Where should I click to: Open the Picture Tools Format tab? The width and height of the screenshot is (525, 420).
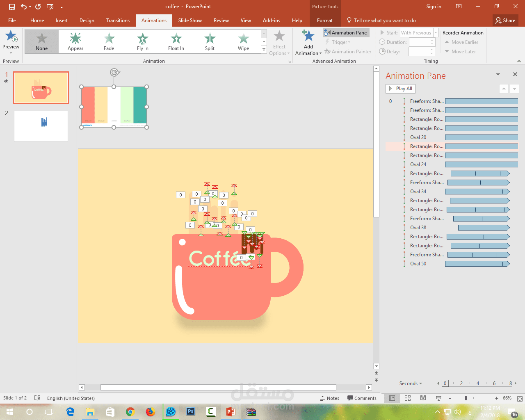(x=325, y=21)
